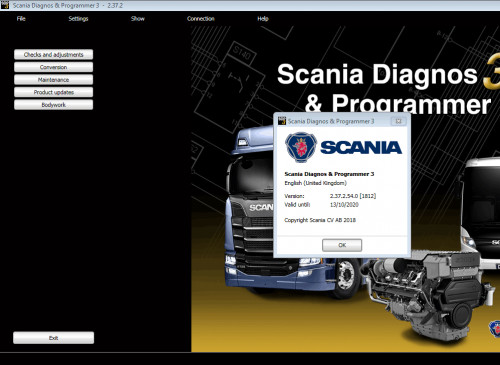
Task: Open the Show menu
Action: (x=138, y=19)
